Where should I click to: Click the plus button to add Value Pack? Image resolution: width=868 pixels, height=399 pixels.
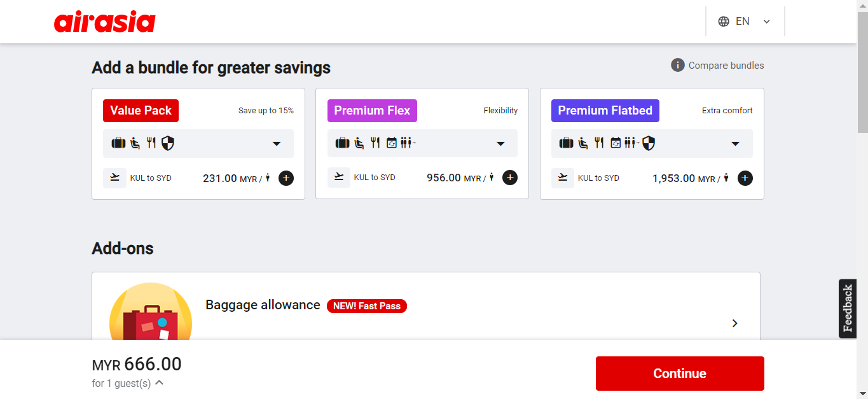[x=286, y=178]
